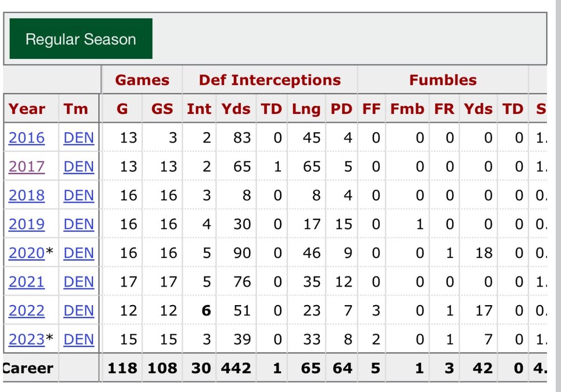Sort by the Lng column header

click(x=306, y=109)
